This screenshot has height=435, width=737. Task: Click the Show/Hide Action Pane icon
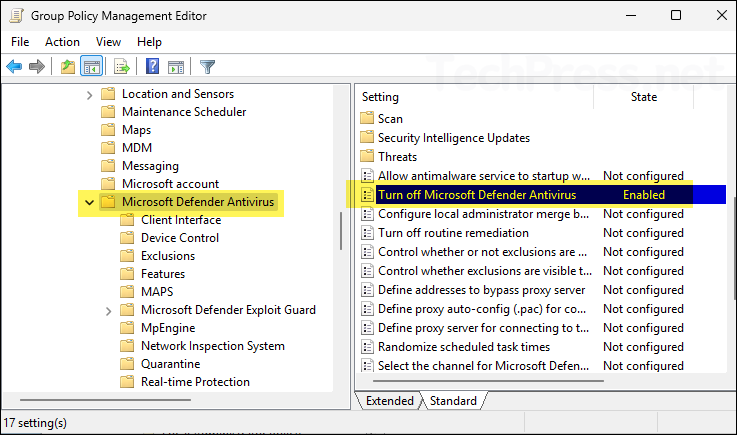[x=176, y=67]
